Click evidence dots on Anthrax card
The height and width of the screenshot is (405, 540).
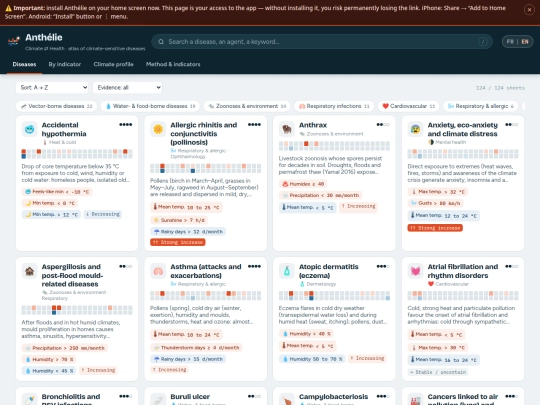[x=383, y=125]
